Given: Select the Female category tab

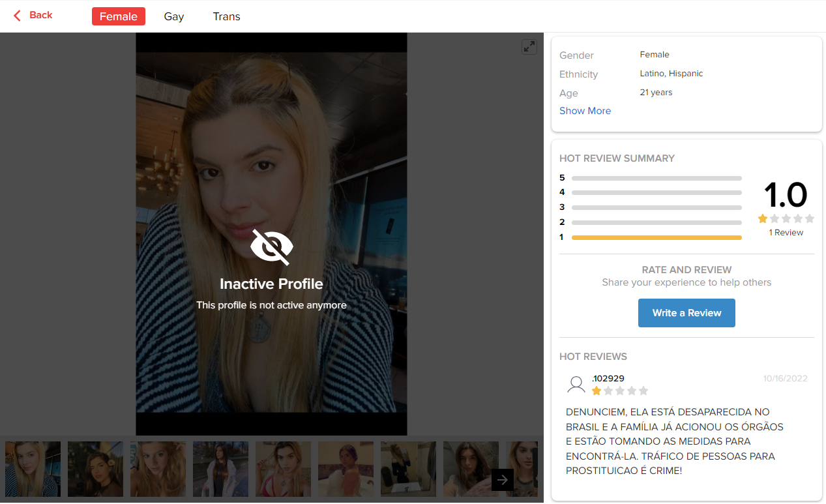Looking at the screenshot, I should click(118, 16).
